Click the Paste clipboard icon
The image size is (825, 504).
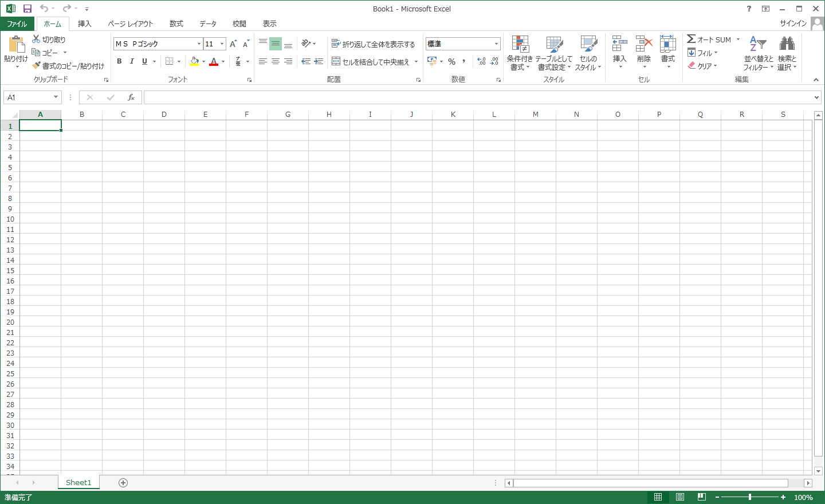(x=17, y=45)
